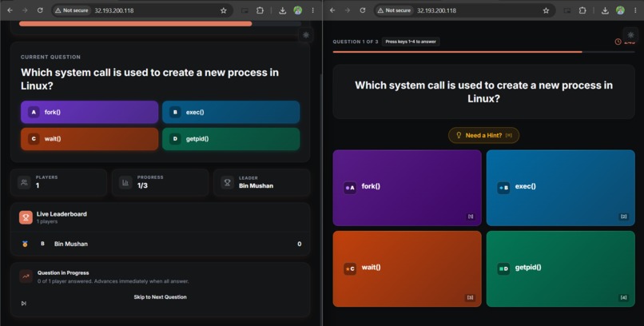The width and height of the screenshot is (644, 326).
Task: Click media control icon in left browser
Action: (244, 10)
